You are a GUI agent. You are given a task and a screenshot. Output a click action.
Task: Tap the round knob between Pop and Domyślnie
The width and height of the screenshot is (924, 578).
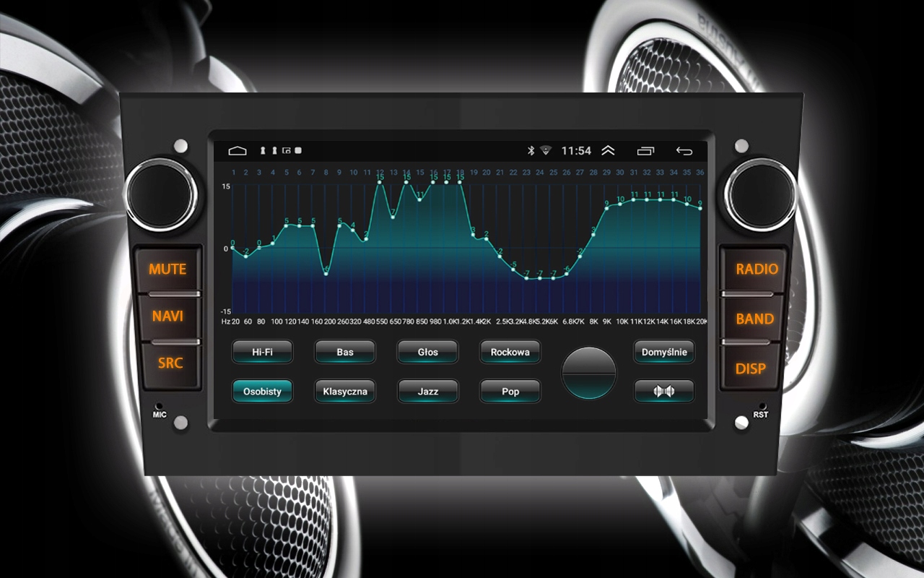click(590, 371)
